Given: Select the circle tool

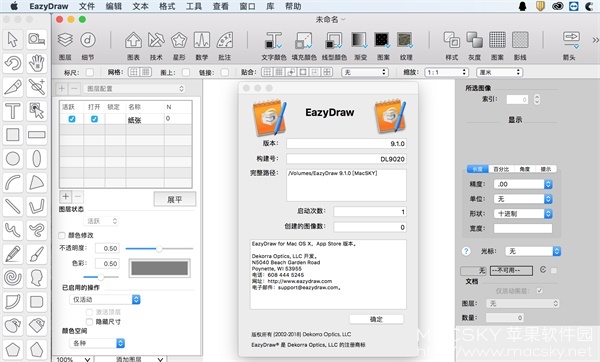Looking at the screenshot, I should pos(13,158).
